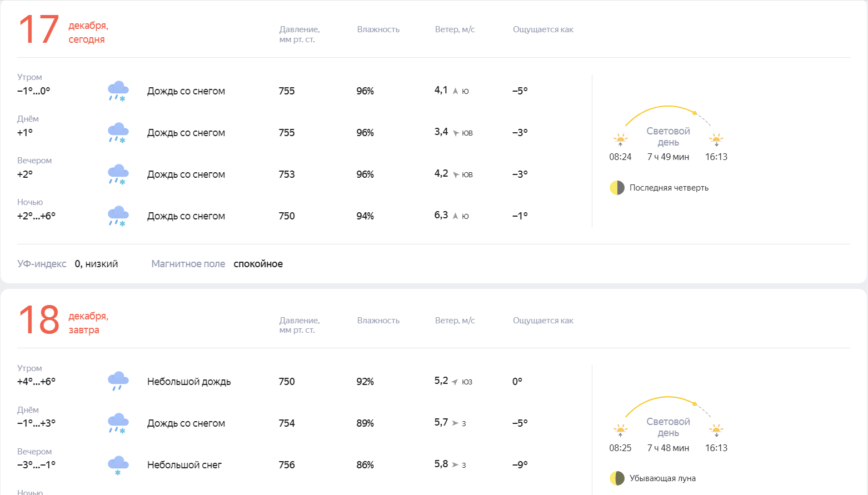
Task: Click the sunrise icon above 08:24
Action: coord(620,139)
